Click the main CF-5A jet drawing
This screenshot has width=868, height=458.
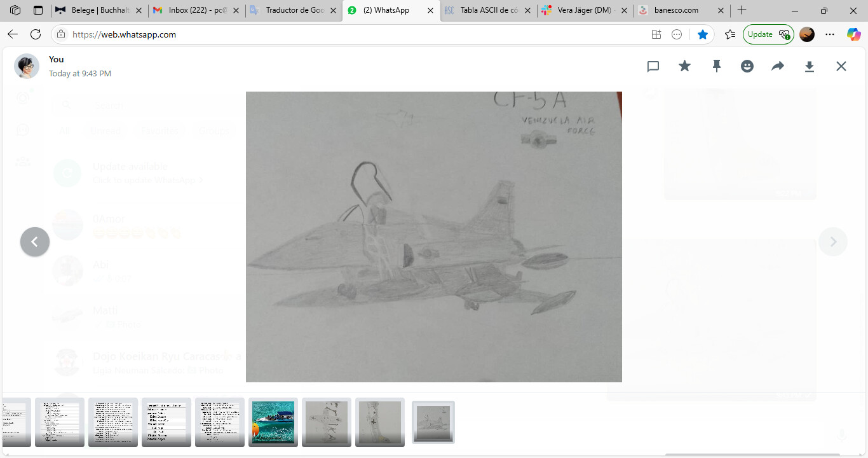click(x=433, y=237)
